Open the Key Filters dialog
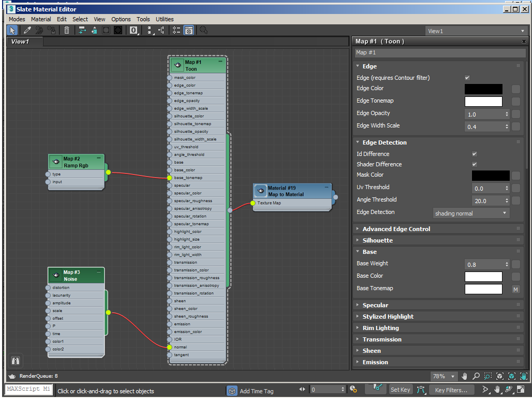Screen dimensions: 532x400 [x=451, y=390]
